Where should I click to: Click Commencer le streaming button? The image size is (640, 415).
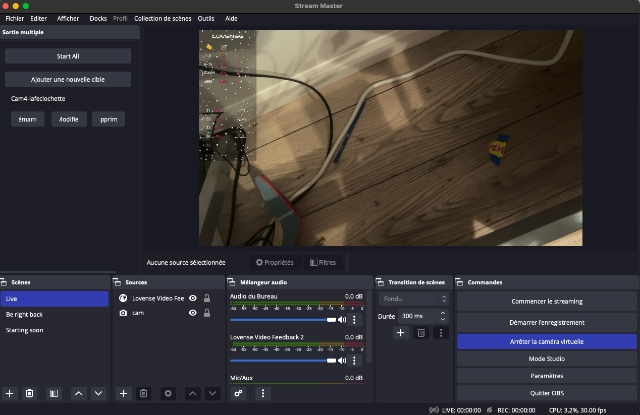click(546, 301)
